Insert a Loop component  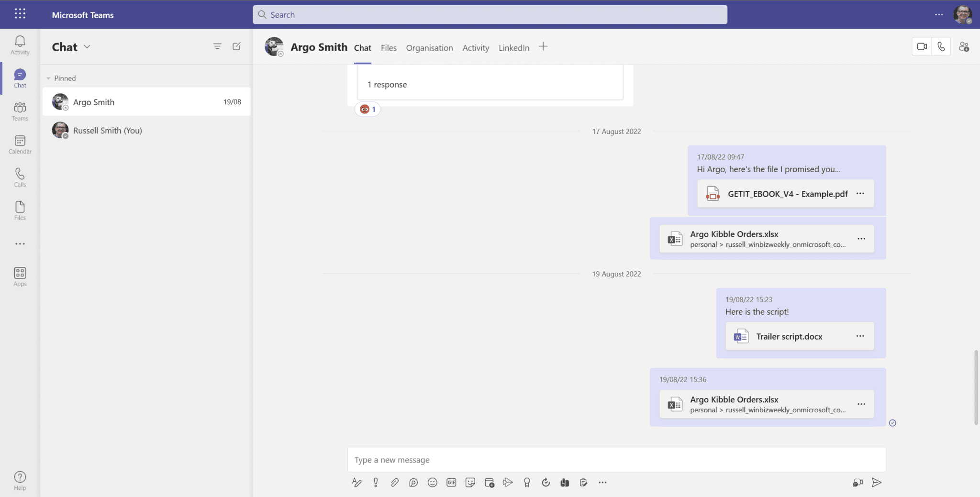pos(413,482)
